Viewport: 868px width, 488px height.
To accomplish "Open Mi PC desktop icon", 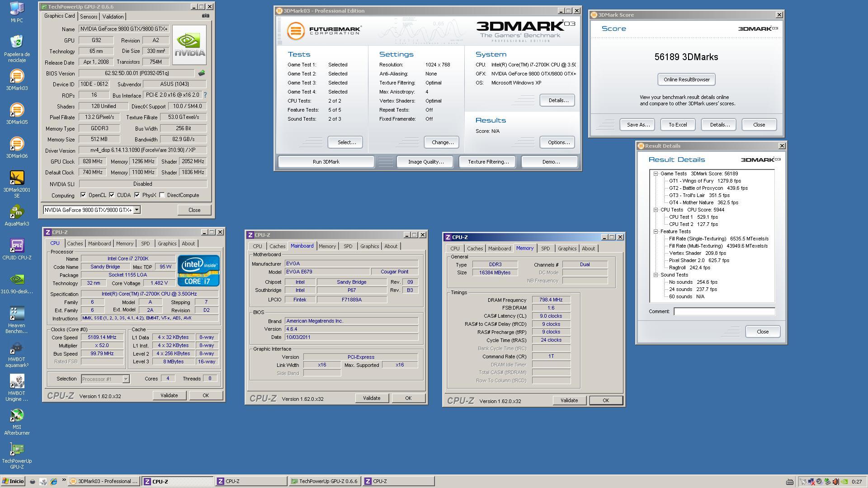I will point(17,12).
